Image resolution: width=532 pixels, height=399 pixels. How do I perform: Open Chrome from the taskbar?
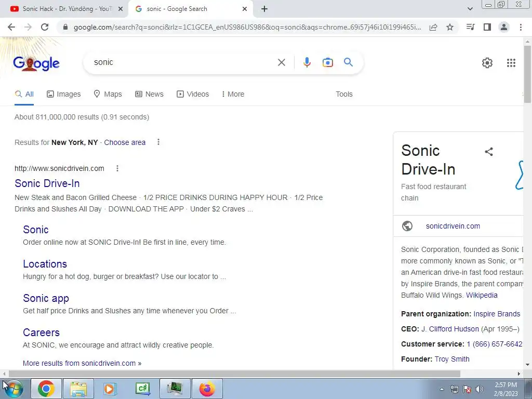tap(46, 389)
